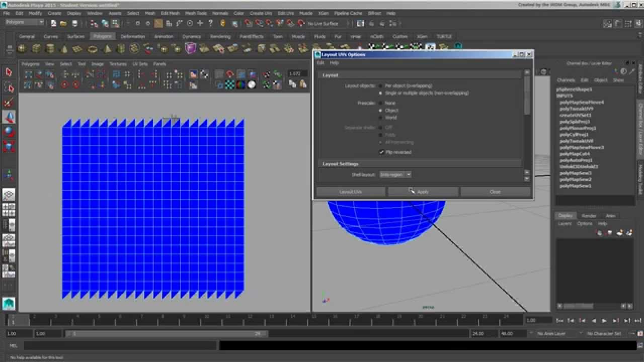644x362 pixels.
Task: Pick the Move tool in the toolbox
Action: click(9, 117)
